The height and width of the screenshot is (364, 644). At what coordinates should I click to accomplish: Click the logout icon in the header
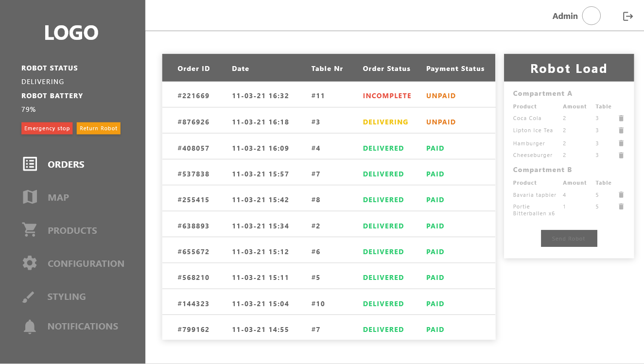click(x=628, y=17)
